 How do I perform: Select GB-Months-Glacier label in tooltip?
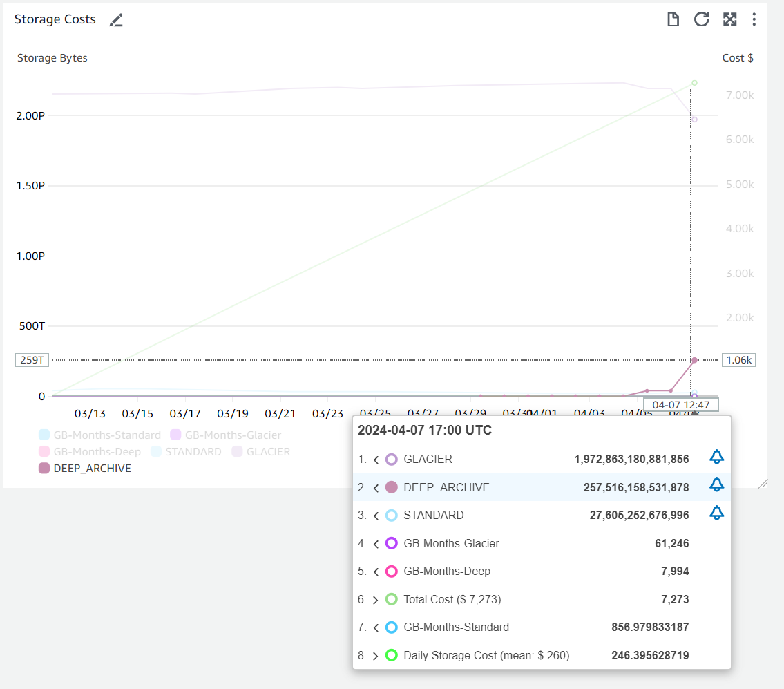(x=451, y=543)
